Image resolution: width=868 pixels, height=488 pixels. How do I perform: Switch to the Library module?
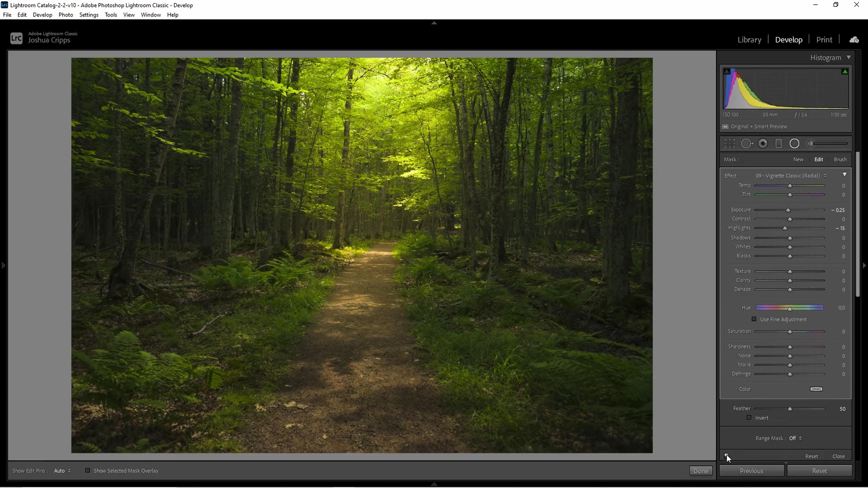click(x=749, y=40)
